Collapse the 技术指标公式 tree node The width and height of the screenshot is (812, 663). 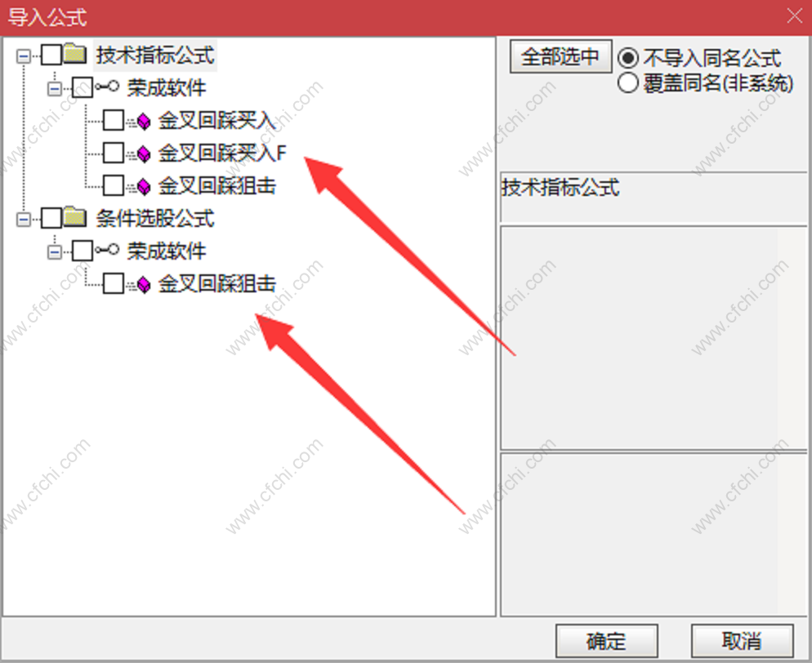click(x=24, y=56)
